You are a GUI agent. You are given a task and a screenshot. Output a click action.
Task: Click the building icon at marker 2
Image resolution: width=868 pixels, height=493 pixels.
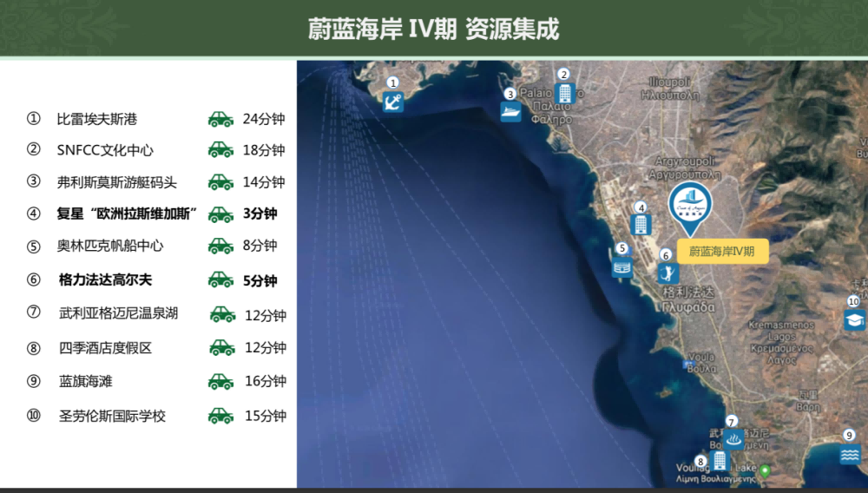(565, 93)
